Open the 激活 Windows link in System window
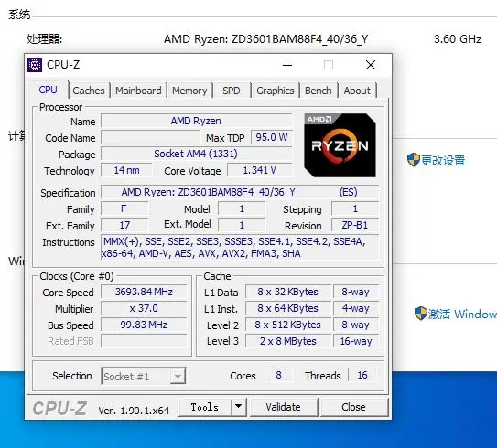497x448 pixels. coord(462,314)
